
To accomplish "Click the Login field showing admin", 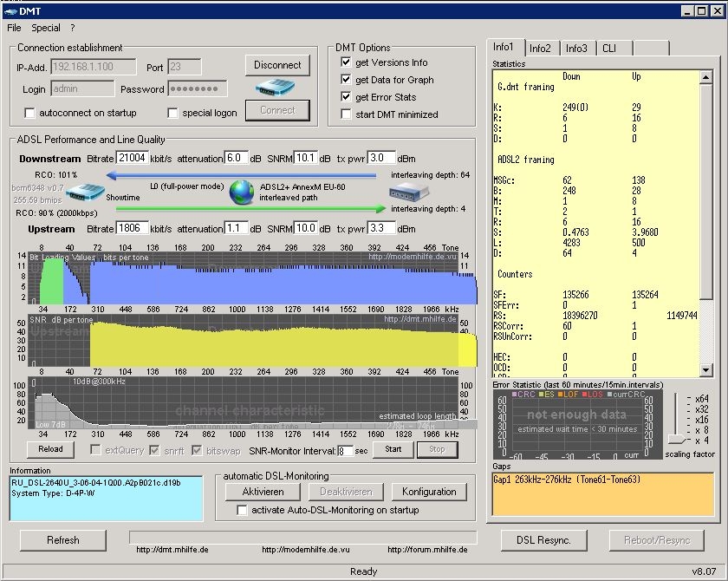I will [82, 88].
